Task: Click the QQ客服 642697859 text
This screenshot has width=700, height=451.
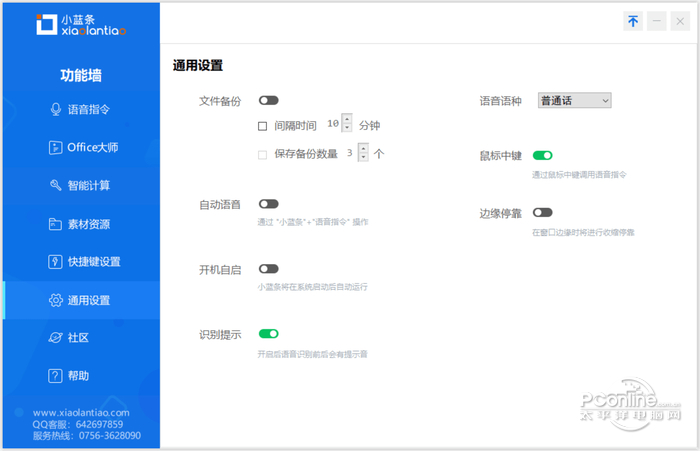Action: click(x=78, y=424)
